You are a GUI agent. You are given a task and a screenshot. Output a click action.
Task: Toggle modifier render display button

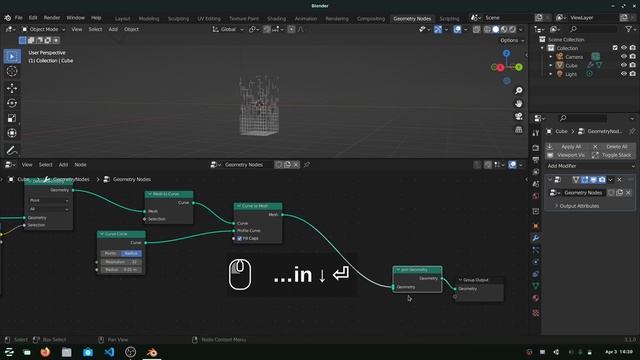coord(602,180)
